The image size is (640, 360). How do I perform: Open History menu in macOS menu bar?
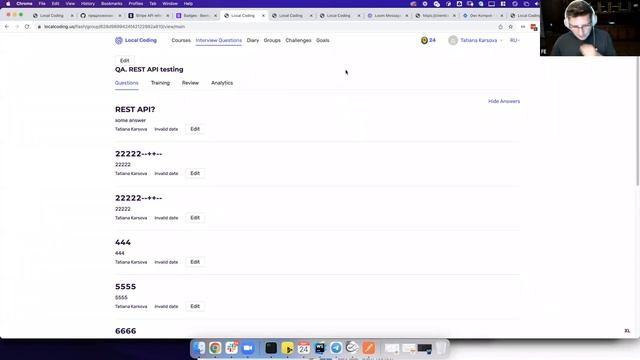coord(88,4)
